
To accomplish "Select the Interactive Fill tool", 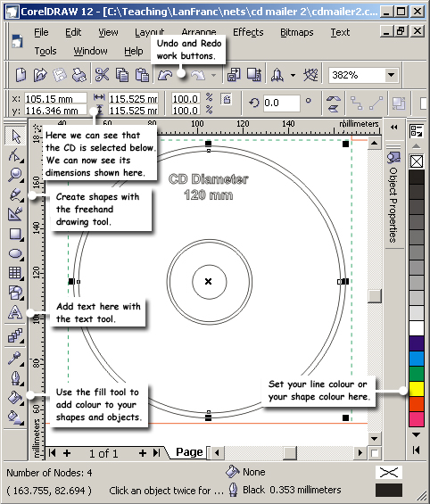I will pyautogui.click(x=15, y=417).
